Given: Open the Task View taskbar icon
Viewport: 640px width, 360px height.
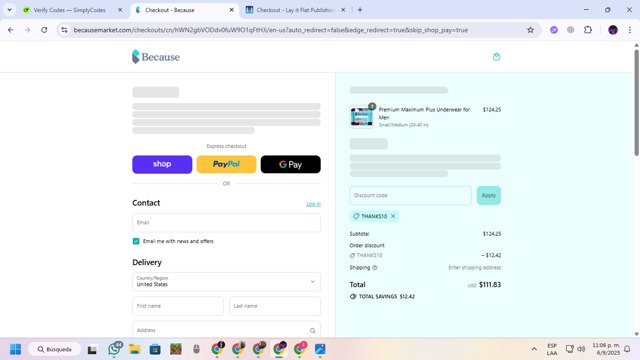Looking at the screenshot, I should pyautogui.click(x=92, y=350).
